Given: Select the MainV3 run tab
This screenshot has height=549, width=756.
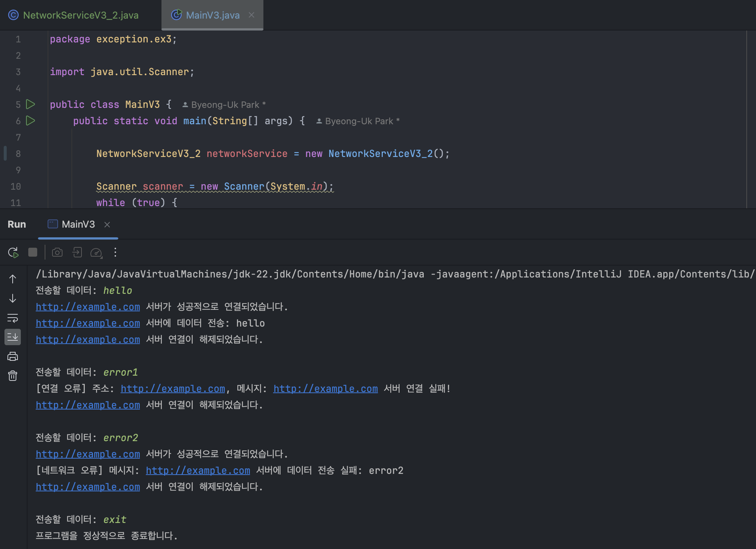Looking at the screenshot, I should (x=78, y=224).
